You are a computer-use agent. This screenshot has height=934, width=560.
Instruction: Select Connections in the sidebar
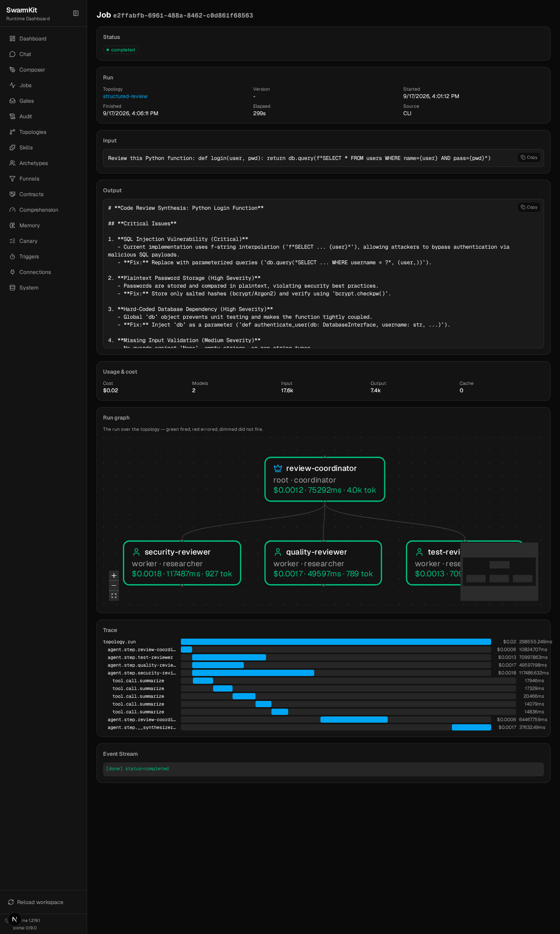tap(43, 272)
